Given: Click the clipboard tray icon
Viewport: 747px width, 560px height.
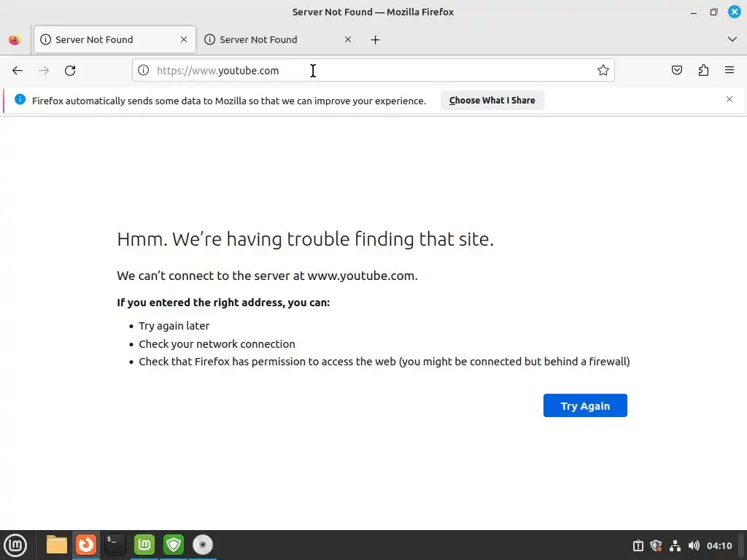Looking at the screenshot, I should coord(638,545).
